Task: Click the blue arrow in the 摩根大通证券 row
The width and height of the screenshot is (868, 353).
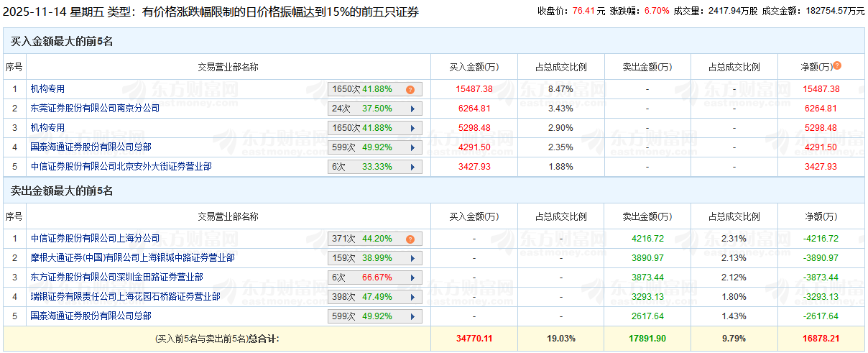Action: pos(412,258)
